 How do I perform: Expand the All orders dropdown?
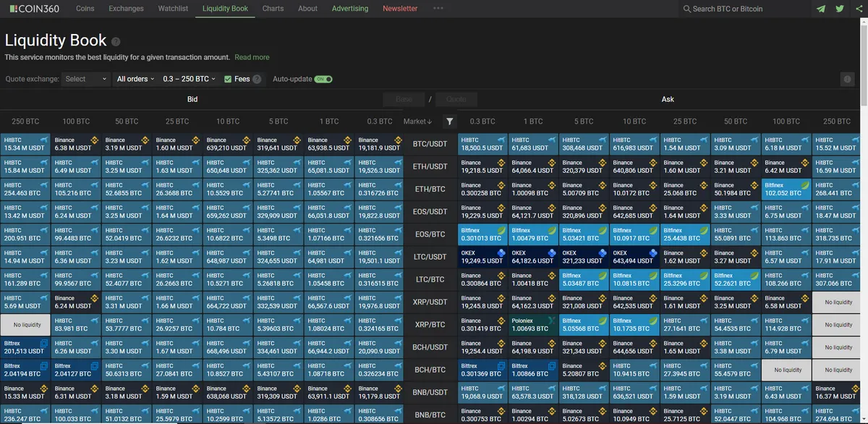[x=135, y=79]
